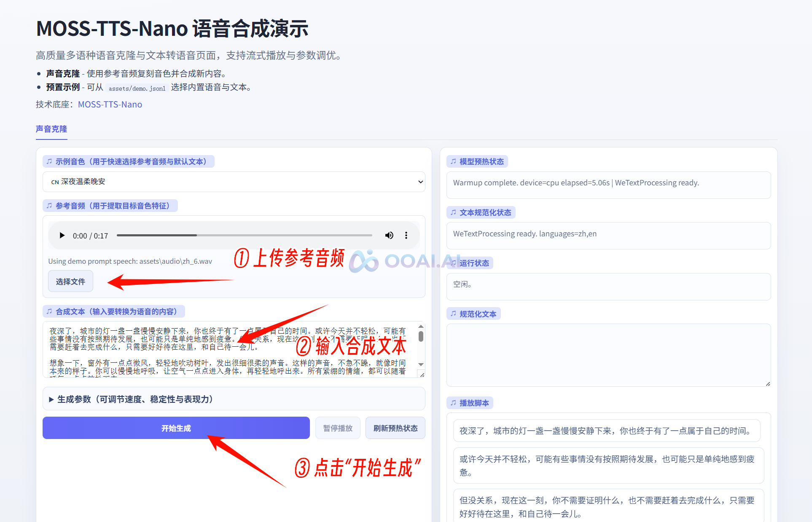
Task: Click music note icon beside 规范化文本 label
Action: (x=453, y=314)
